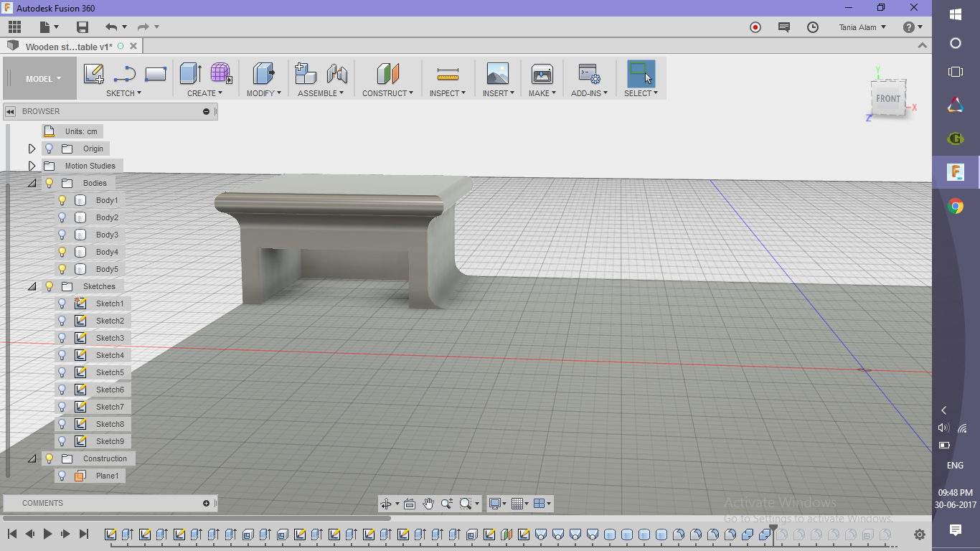Screen dimensions: 980x551
Task: Jump to timeline end
Action: click(x=83, y=534)
